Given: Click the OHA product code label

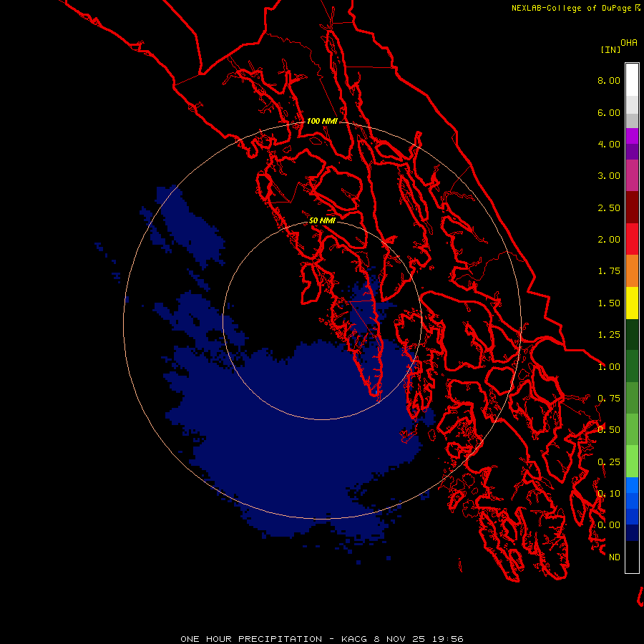Looking at the screenshot, I should click(x=629, y=43).
